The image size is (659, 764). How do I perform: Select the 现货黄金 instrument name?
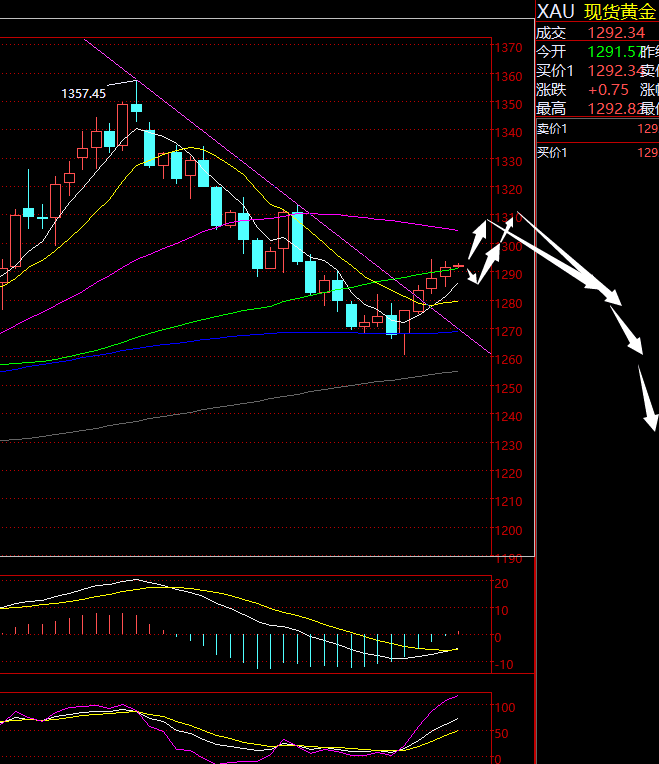tap(621, 12)
